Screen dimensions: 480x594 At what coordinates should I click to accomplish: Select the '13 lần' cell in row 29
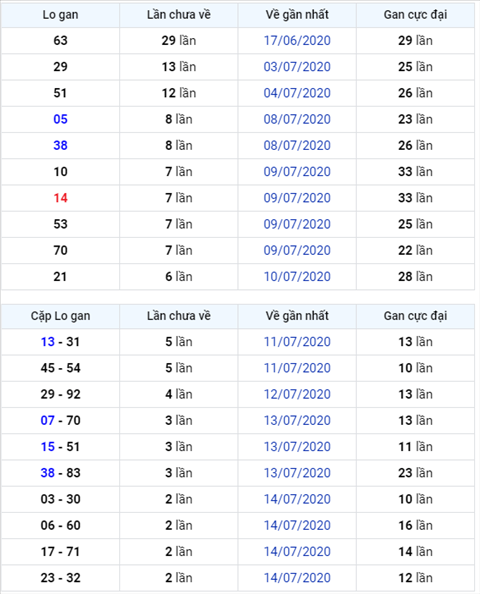(x=179, y=67)
